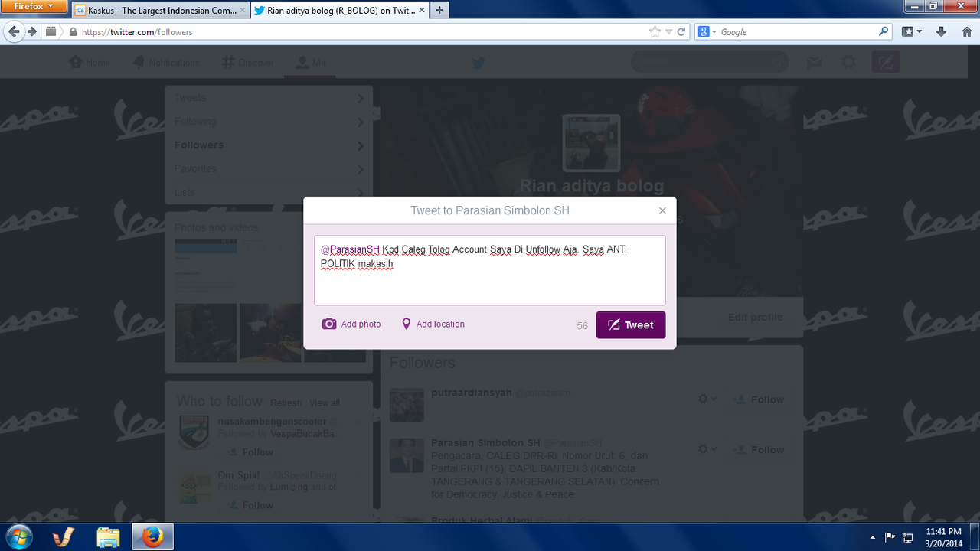Open the Following sidebar item
This screenshot has width=980, height=551.
[269, 122]
